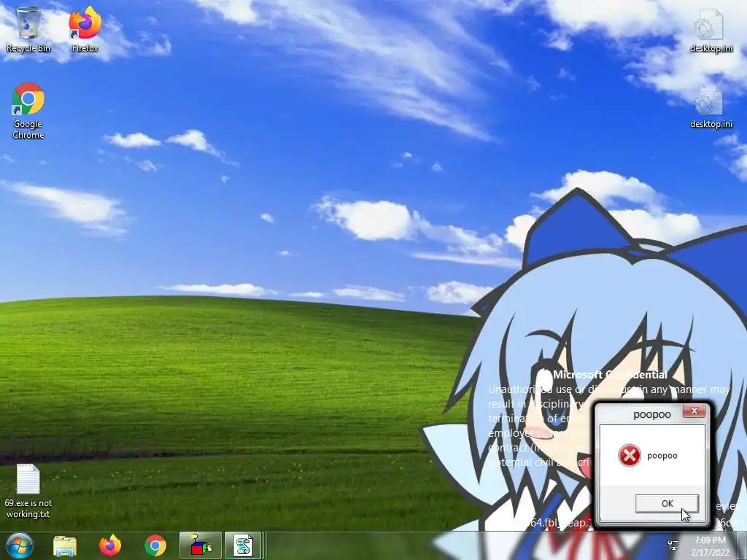
Task: Click the Show desktop strip at taskbar end
Action: point(742,545)
